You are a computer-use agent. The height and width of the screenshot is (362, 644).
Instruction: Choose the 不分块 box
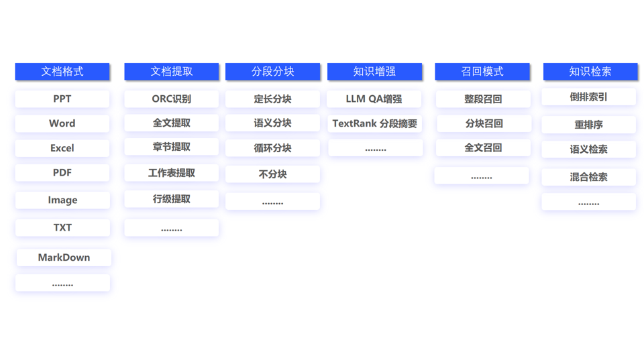272,174
